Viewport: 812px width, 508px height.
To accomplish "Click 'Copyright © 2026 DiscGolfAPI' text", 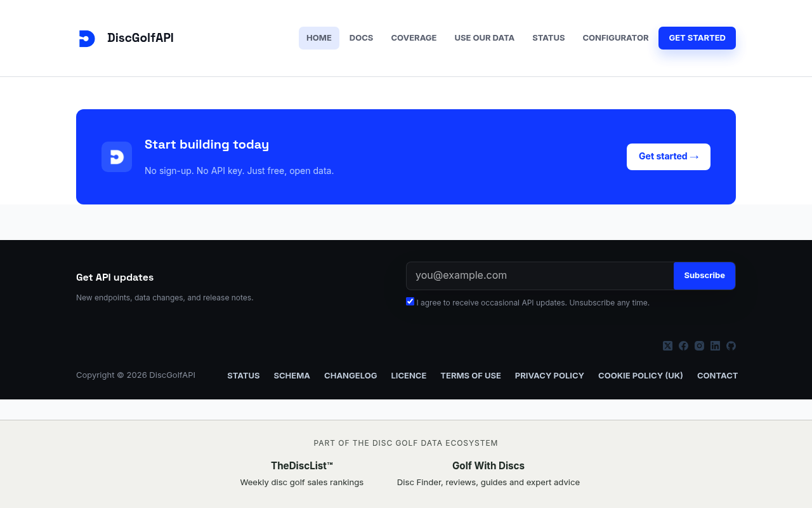I will [136, 375].
